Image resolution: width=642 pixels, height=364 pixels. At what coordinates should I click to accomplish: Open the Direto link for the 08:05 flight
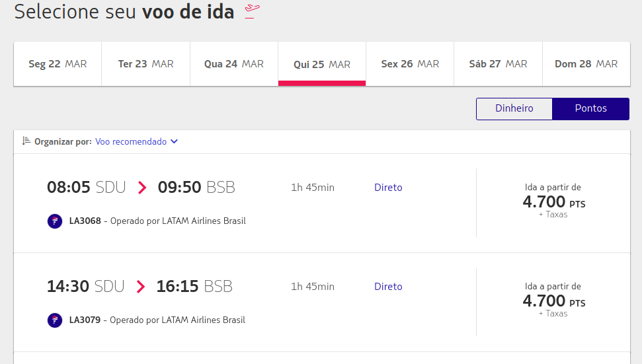[x=388, y=188]
